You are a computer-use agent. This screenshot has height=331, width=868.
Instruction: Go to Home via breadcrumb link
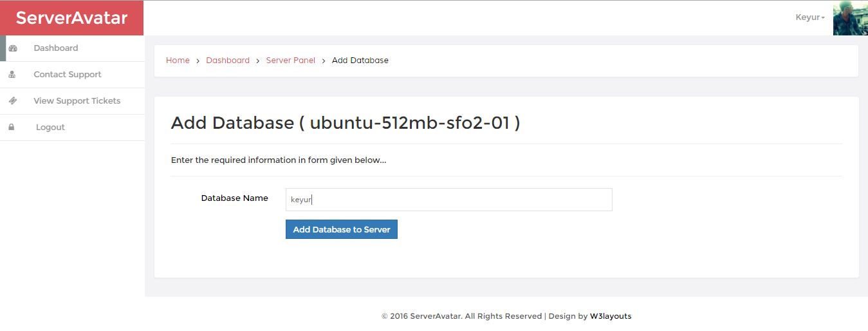178,61
